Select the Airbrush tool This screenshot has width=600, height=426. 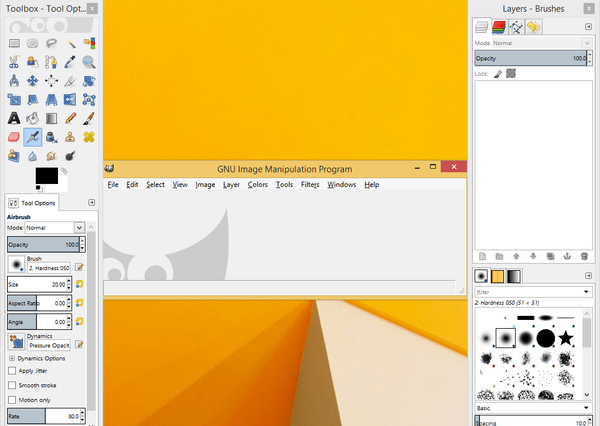point(33,137)
